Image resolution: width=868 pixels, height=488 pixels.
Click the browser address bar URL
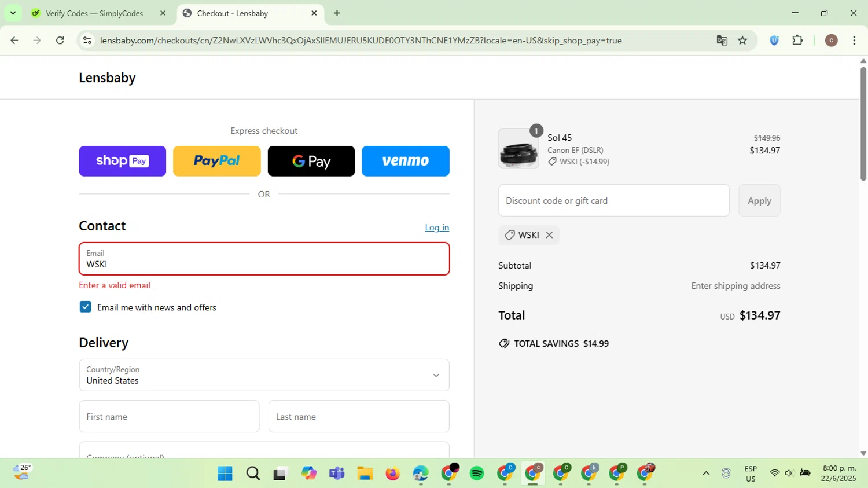pos(361,41)
